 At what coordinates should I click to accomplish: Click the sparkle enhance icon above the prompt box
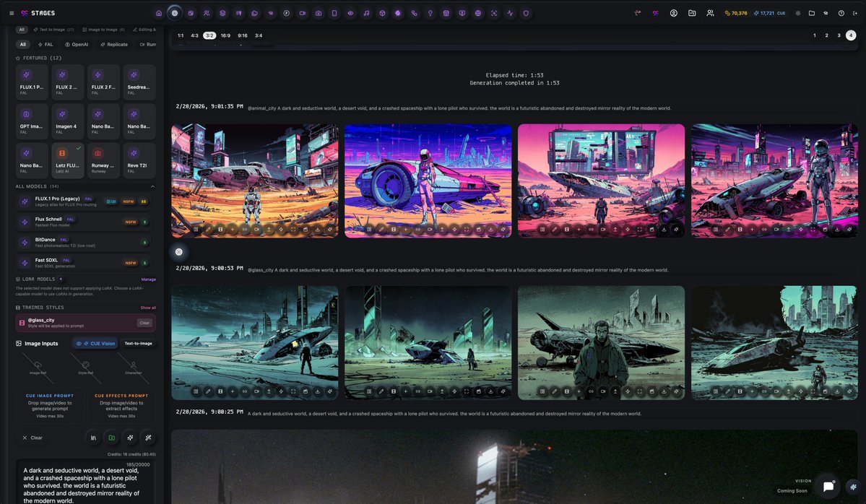pyautogui.click(x=130, y=437)
